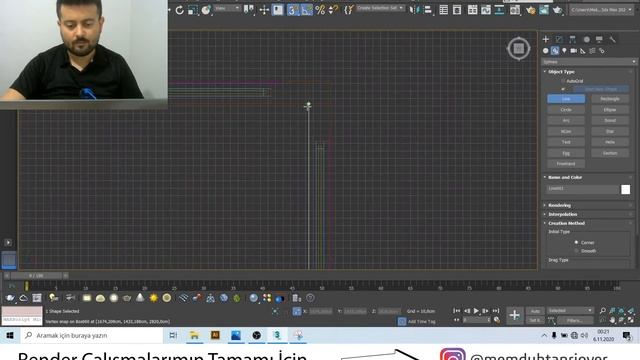
Task: Switch to the Motion panel tab
Action: point(586,39)
